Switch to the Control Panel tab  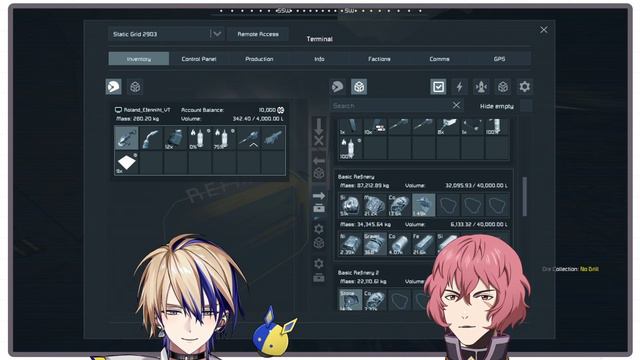point(199,59)
